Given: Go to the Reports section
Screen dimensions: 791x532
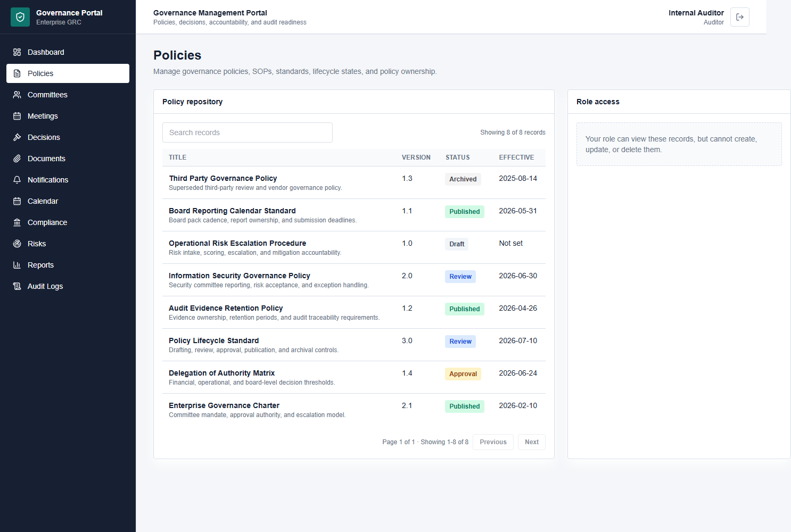Looking at the screenshot, I should tap(68, 265).
